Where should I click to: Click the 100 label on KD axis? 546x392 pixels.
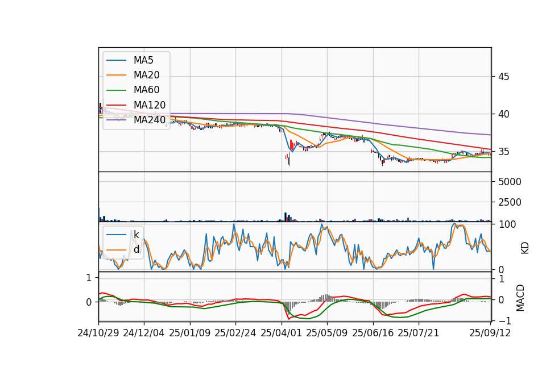pos(507,224)
